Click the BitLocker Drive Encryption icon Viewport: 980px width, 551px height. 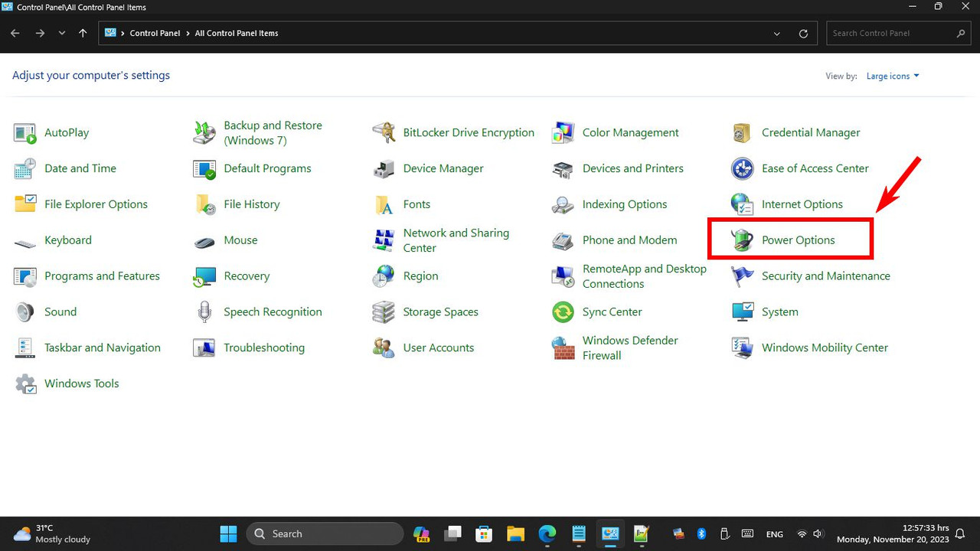point(384,133)
